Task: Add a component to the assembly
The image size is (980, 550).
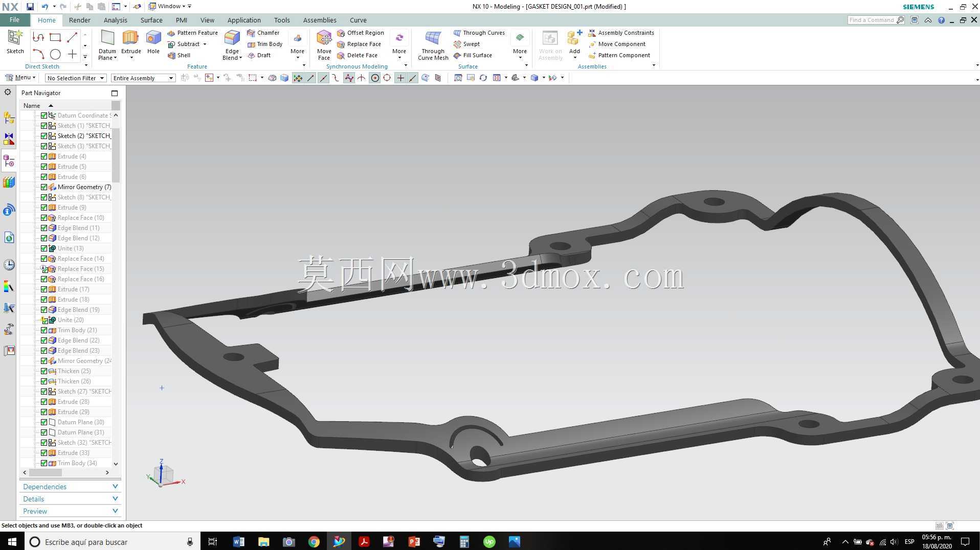Action: click(x=574, y=43)
